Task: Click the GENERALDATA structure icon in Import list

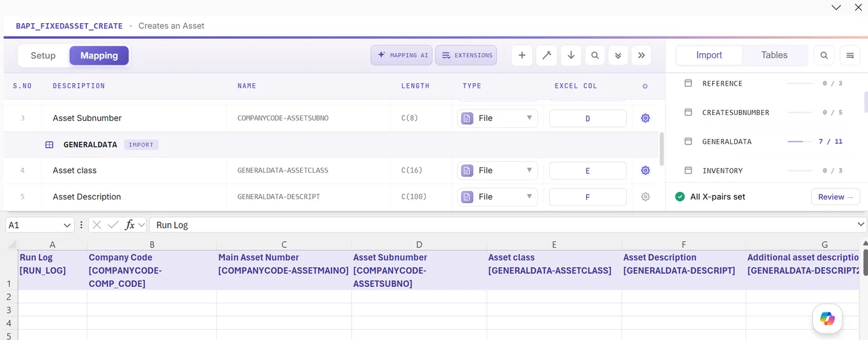Action: (x=688, y=141)
